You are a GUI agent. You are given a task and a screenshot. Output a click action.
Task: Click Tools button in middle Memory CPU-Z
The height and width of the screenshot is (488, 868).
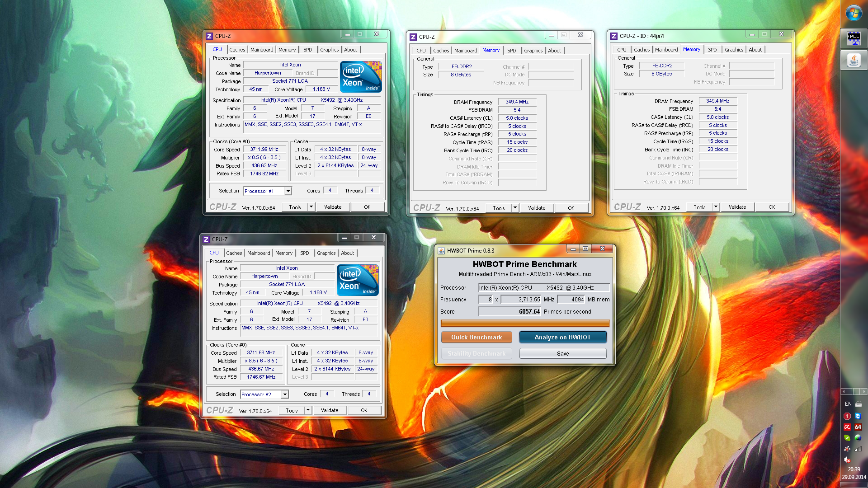499,208
